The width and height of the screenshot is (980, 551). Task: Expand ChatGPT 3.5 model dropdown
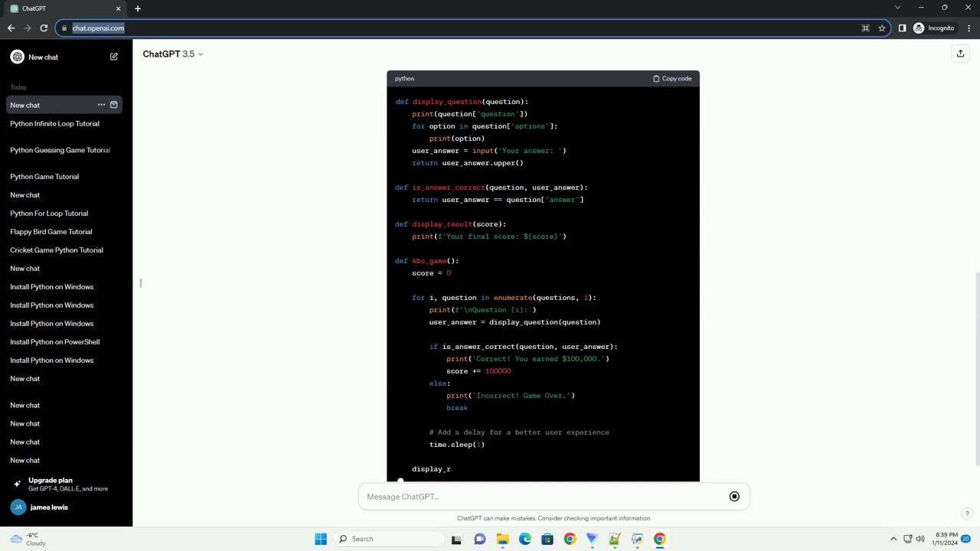click(173, 54)
